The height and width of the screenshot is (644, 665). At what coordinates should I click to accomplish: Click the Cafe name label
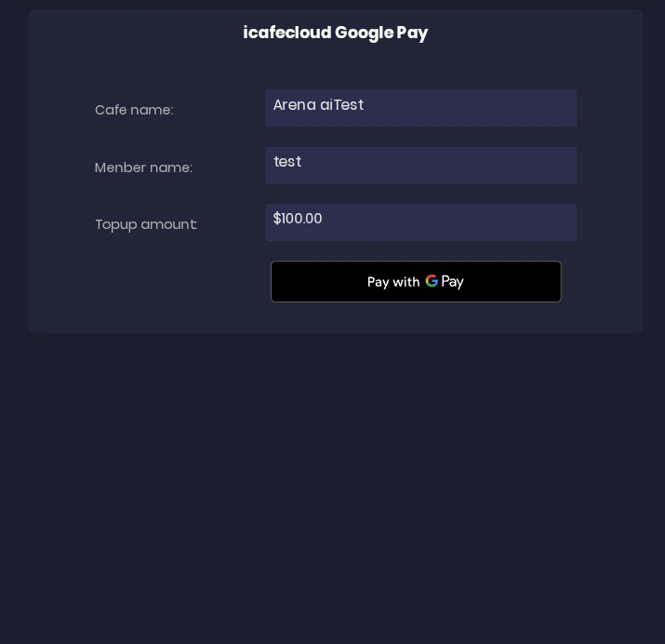(x=134, y=110)
